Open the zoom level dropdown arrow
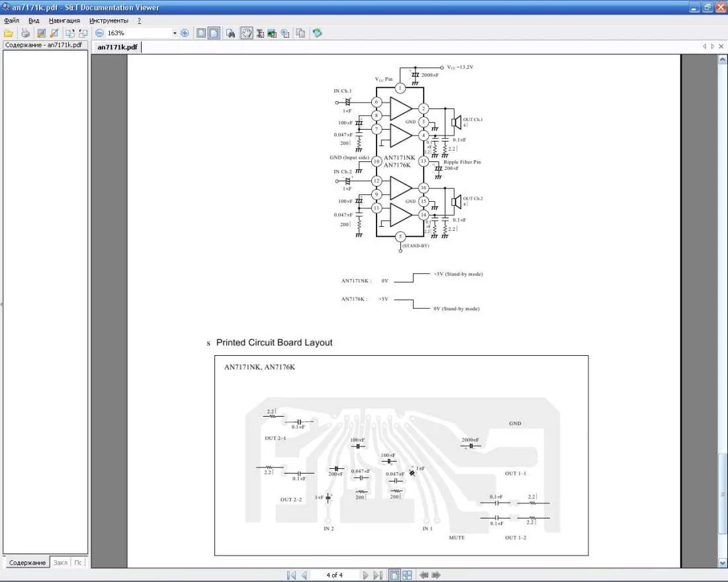Viewport: 728px width, 582px height. coord(175,33)
